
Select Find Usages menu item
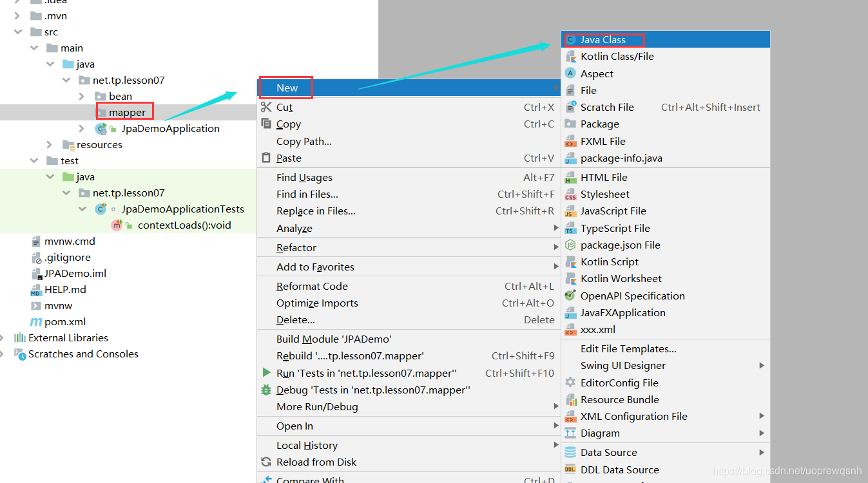point(409,177)
